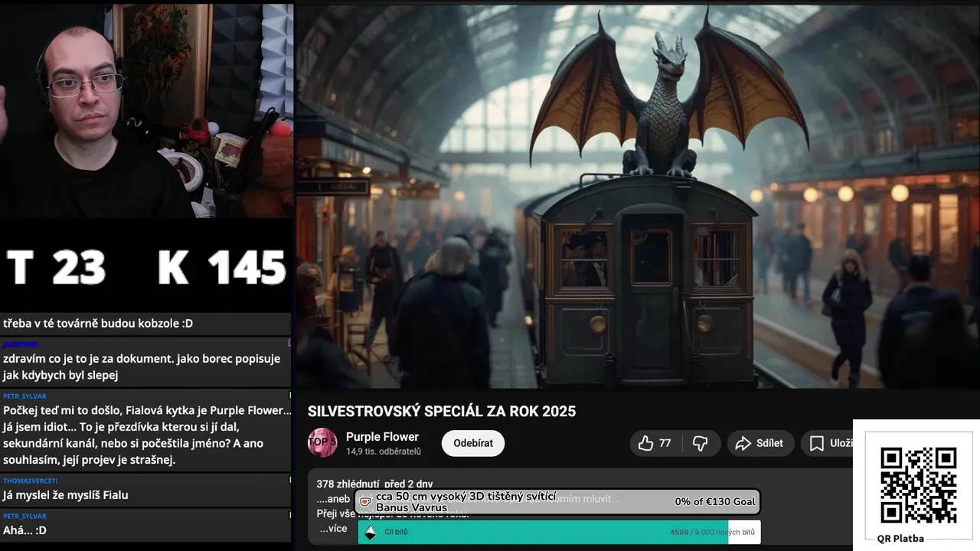Image resolution: width=980 pixels, height=551 pixels.
Task: Click the K 145 counter
Action: pos(222,268)
